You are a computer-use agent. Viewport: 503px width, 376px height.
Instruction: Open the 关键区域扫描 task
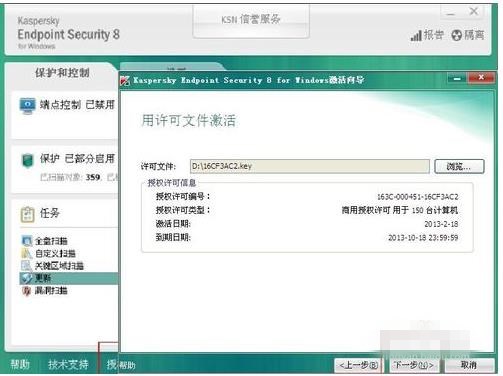[59, 266]
